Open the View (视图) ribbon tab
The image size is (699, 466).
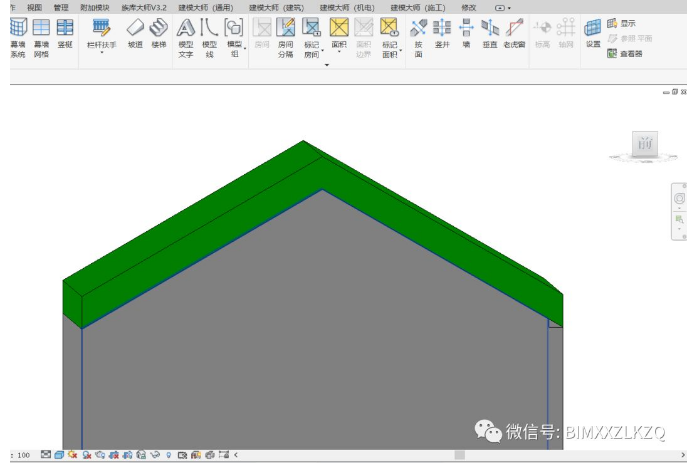(x=35, y=7)
